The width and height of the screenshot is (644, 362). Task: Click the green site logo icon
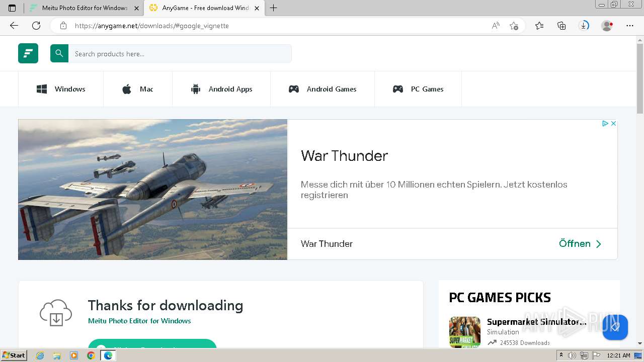click(x=28, y=53)
